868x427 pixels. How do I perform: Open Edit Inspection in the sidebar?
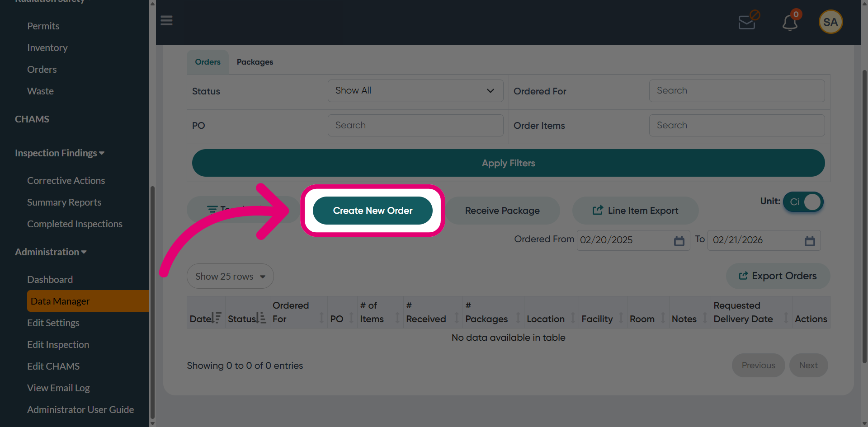pyautogui.click(x=58, y=345)
